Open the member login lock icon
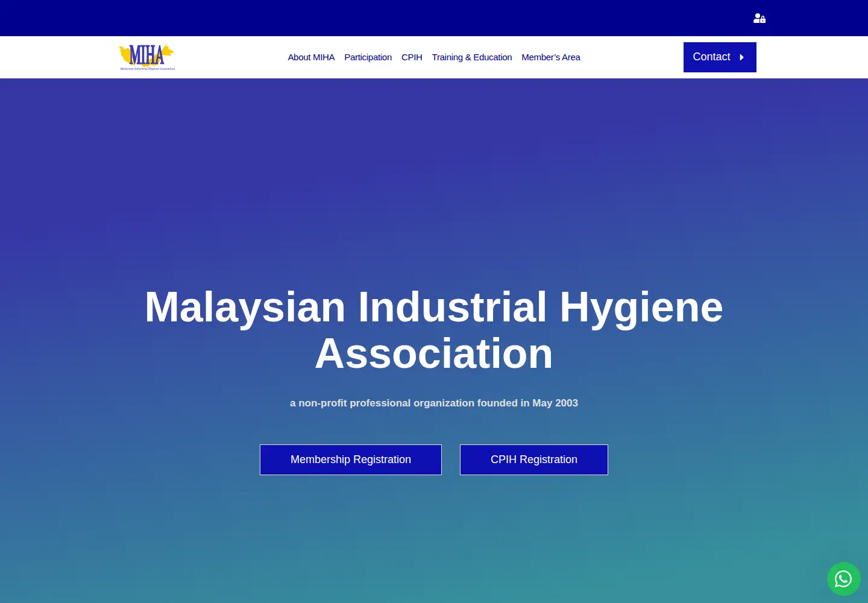Image resolution: width=868 pixels, height=603 pixels. tap(759, 18)
